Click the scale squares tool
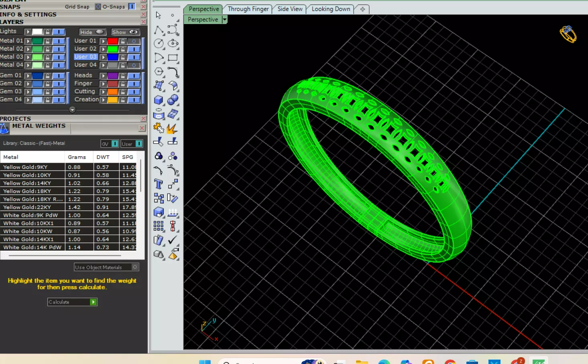Screen dimensions: 588x364 coord(173,184)
